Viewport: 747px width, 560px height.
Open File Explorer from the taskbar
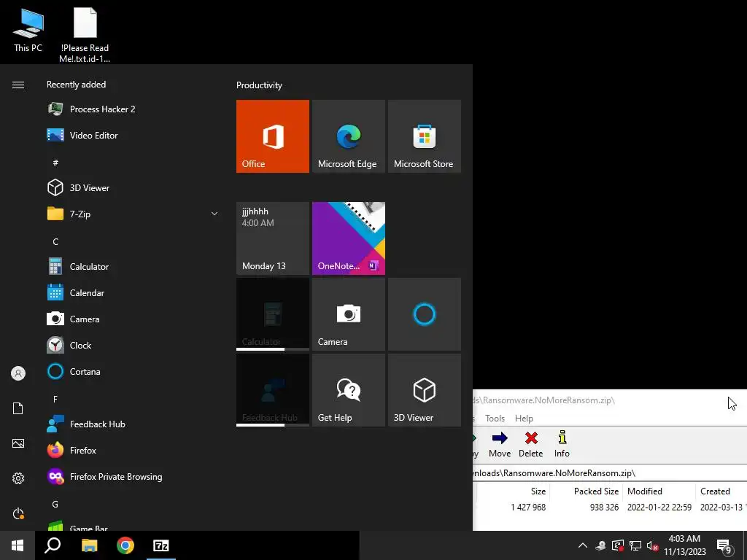89,545
